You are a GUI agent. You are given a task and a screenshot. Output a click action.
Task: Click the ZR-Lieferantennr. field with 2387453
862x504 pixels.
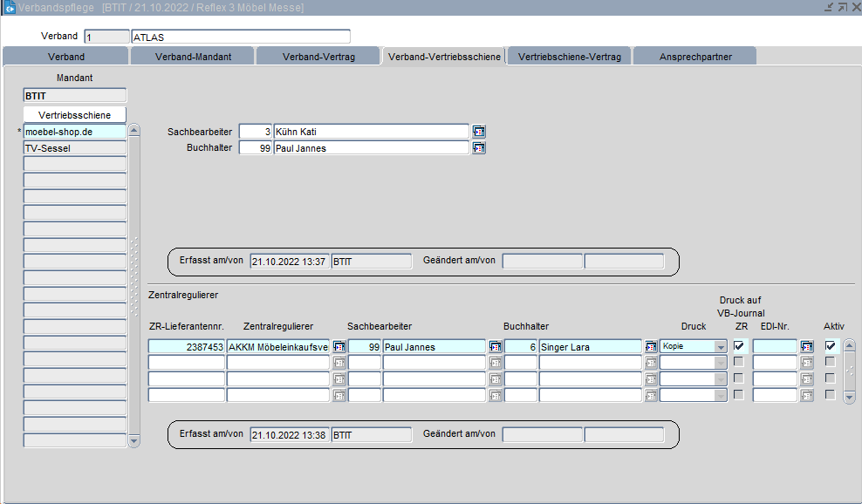point(187,347)
